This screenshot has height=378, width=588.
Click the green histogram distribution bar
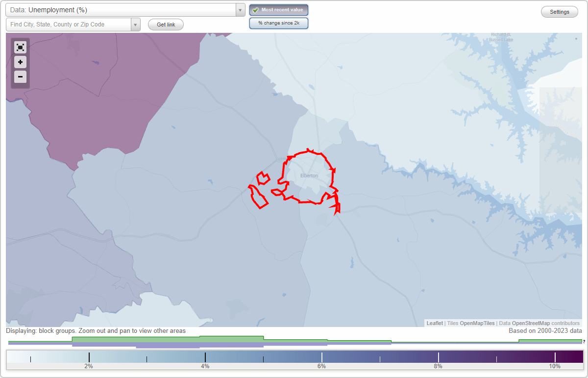tap(295, 339)
